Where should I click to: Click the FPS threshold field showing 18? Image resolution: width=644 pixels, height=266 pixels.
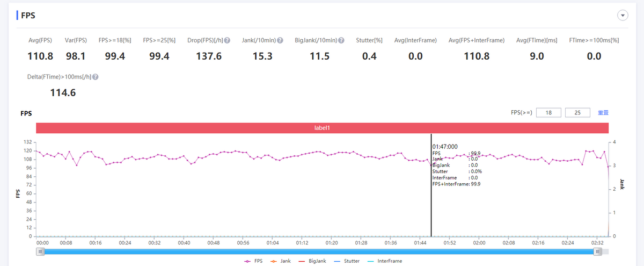pos(548,113)
